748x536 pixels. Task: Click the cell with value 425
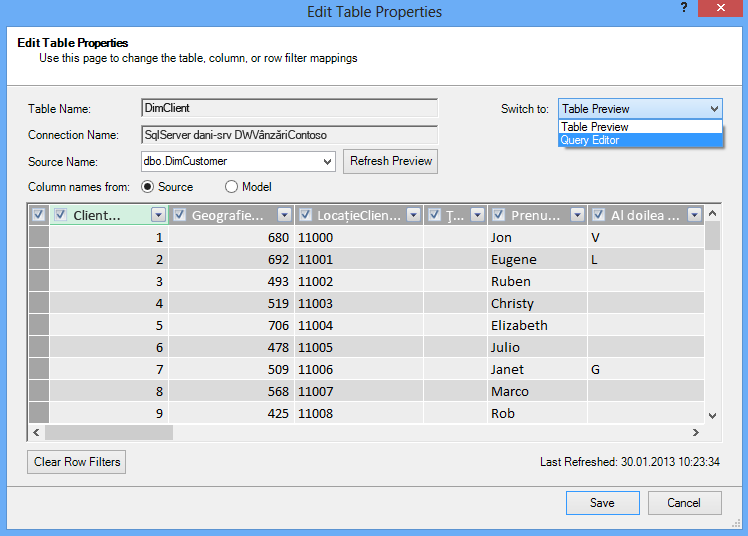[x=231, y=412]
